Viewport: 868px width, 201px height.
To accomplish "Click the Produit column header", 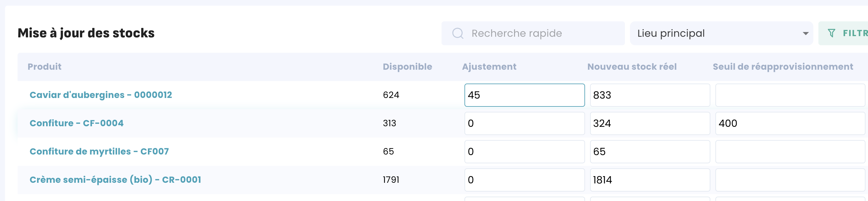I will [45, 67].
